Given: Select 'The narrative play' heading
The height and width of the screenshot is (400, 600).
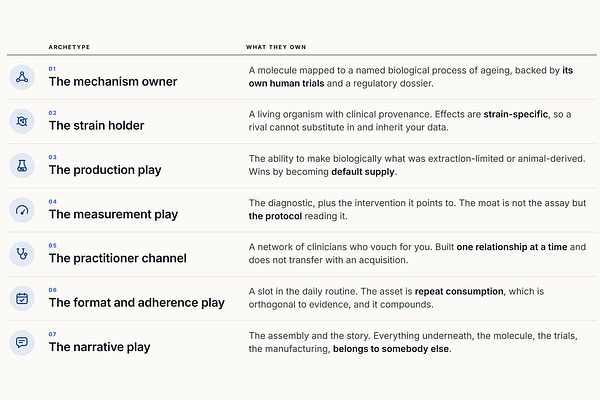Looking at the screenshot, I should pyautogui.click(x=99, y=347).
